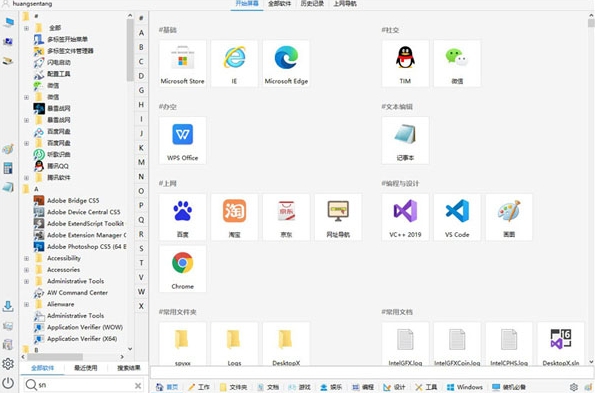Open the 最近使用 tab
This screenshot has height=393, width=595.
point(86,368)
